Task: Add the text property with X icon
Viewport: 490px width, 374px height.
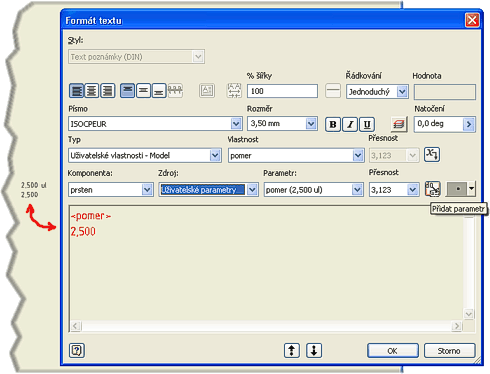Action: 432,155
